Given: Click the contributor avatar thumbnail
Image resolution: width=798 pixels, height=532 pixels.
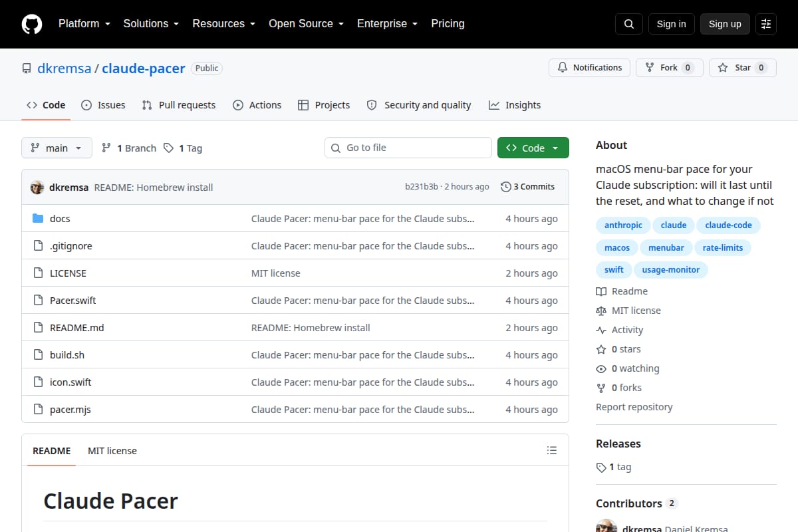Looking at the screenshot, I should point(606,525).
